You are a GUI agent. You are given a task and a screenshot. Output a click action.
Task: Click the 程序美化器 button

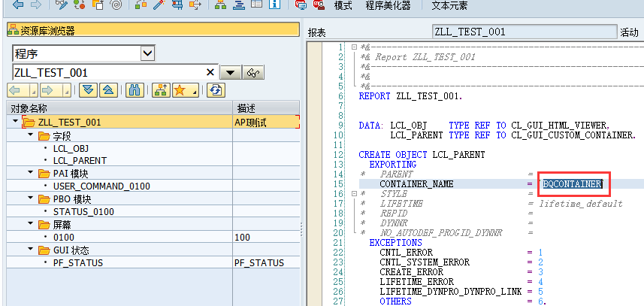(x=388, y=6)
